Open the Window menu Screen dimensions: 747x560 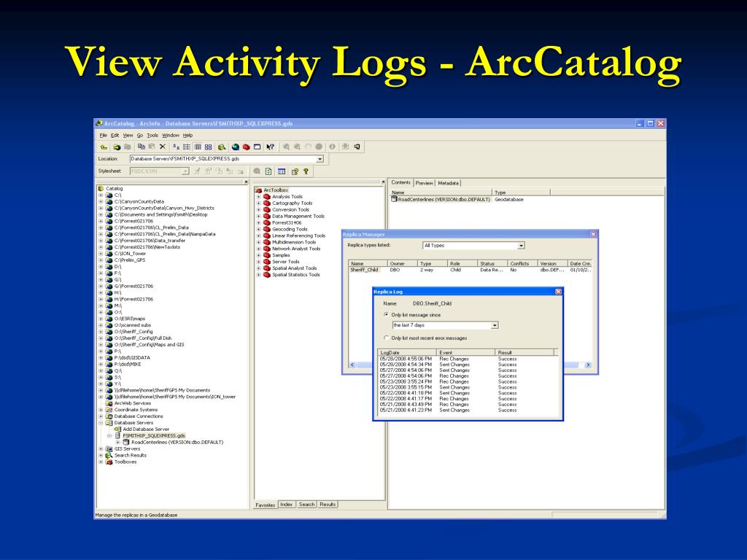(171, 135)
